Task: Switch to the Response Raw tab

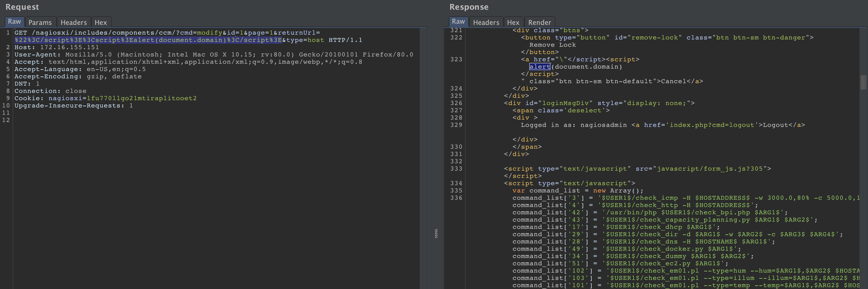Action: (x=458, y=22)
